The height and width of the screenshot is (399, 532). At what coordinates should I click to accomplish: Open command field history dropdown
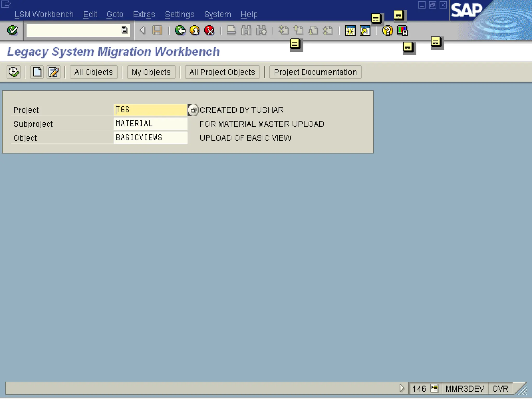pos(124,30)
